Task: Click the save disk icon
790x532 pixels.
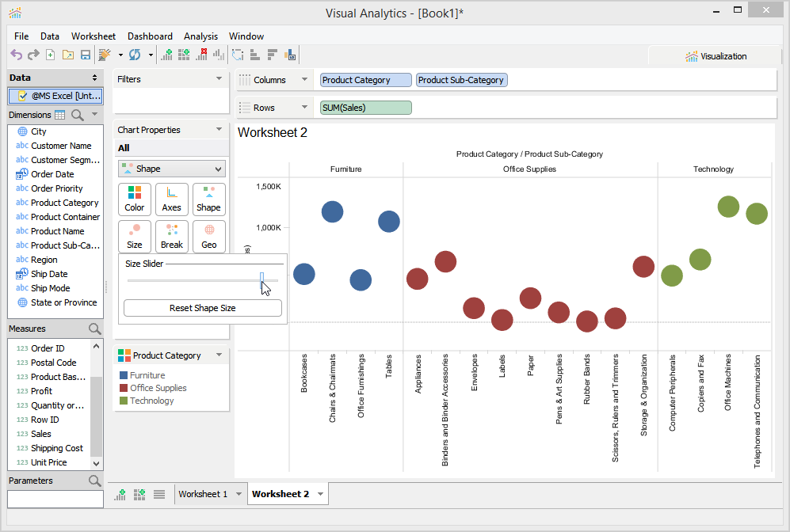Action: click(85, 55)
